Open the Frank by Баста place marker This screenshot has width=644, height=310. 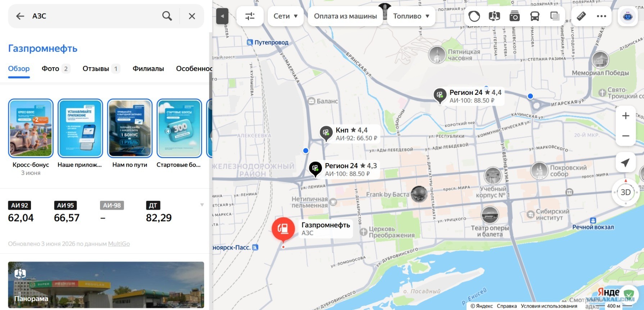pyautogui.click(x=419, y=194)
